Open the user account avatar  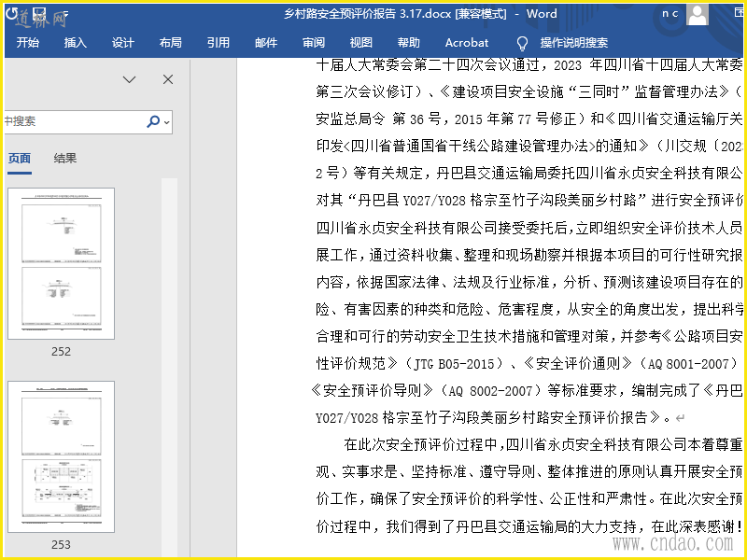click(x=697, y=14)
